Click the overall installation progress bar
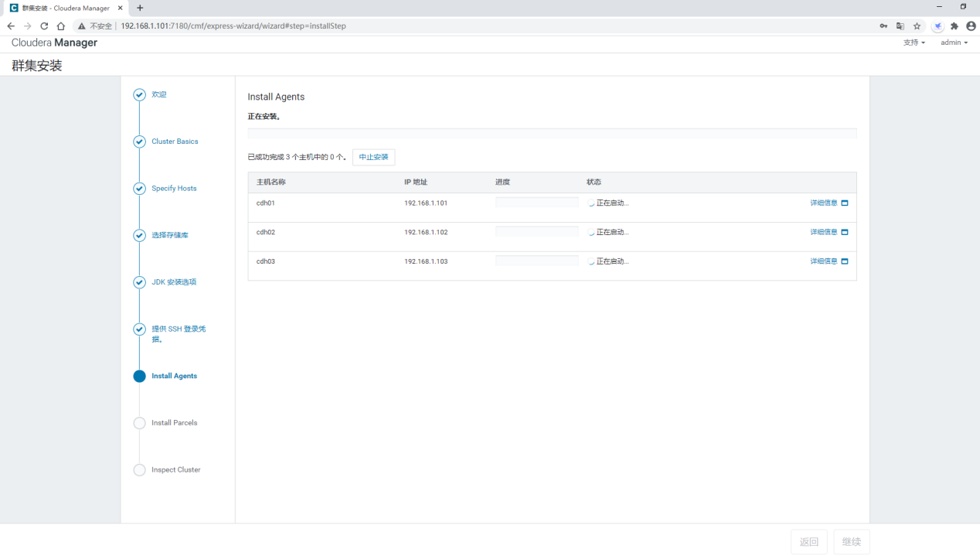The image size is (980, 556). (x=552, y=134)
